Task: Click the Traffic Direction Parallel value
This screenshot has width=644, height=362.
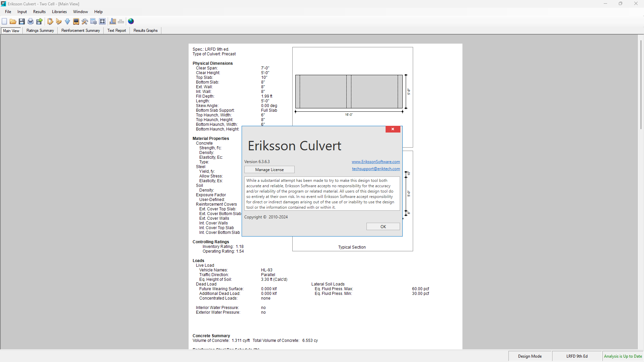Action: pos(268,275)
